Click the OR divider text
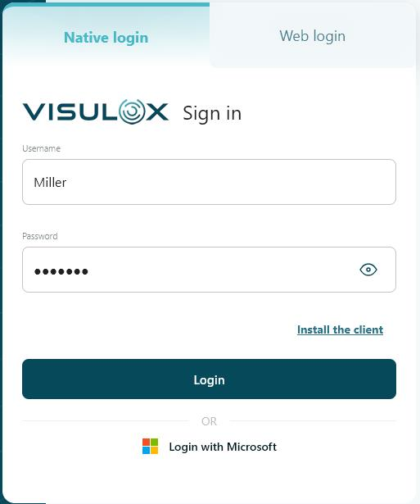The image size is (420, 504). point(209,421)
